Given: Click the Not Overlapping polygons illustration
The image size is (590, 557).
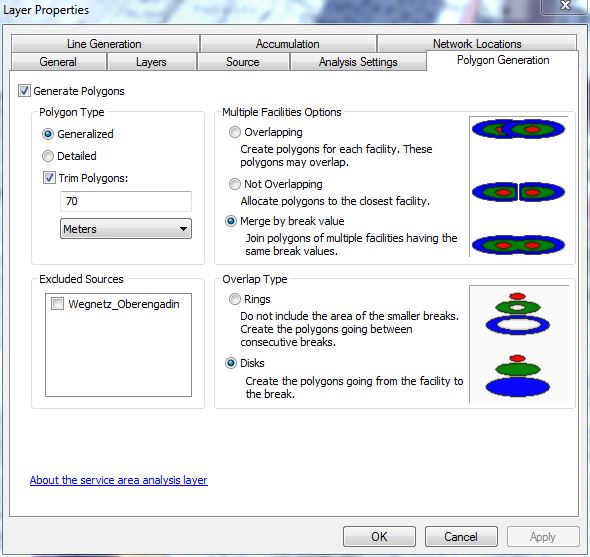Looking at the screenshot, I should [518, 192].
